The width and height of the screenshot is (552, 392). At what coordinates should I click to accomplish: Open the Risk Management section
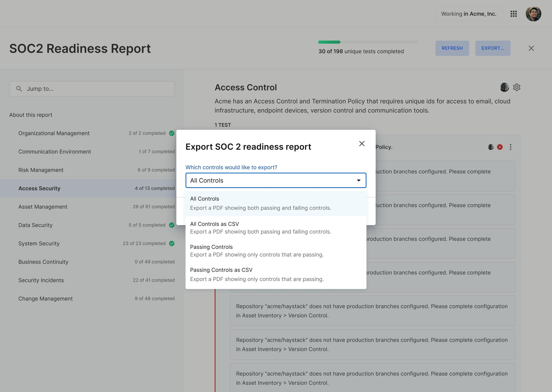(x=41, y=170)
